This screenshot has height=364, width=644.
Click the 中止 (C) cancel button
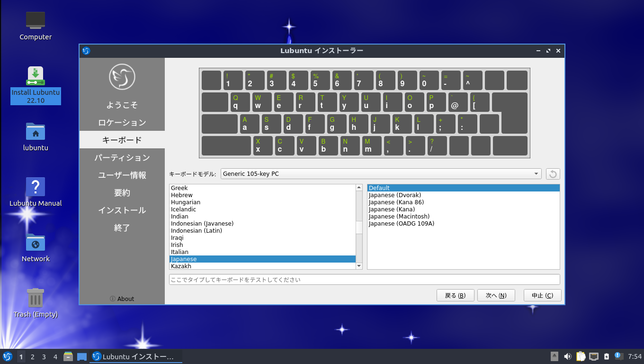click(543, 295)
